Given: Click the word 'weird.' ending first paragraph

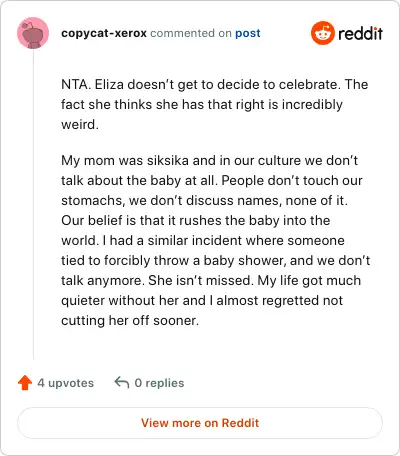Looking at the screenshot, I should pos(80,124).
